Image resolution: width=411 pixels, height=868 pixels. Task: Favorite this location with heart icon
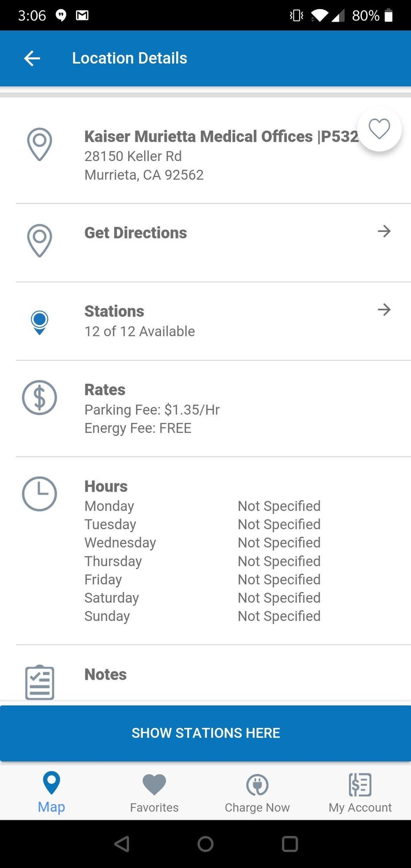379,129
